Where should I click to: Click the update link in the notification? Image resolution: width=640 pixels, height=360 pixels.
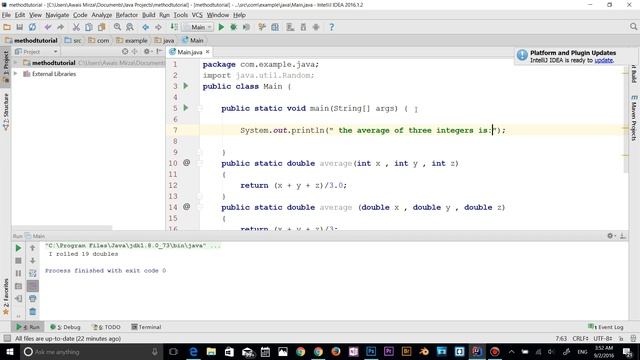point(604,60)
